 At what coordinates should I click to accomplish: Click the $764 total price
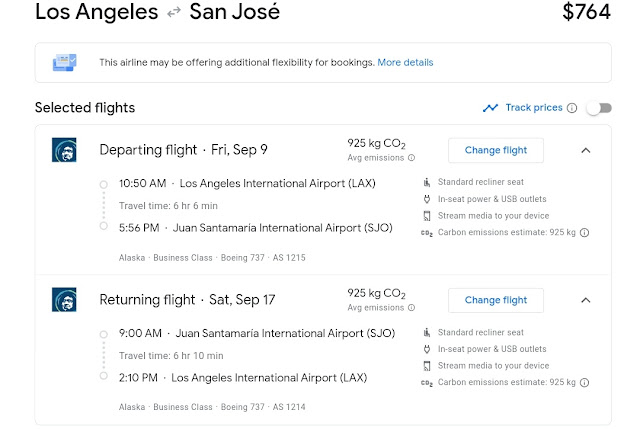pyautogui.click(x=587, y=13)
